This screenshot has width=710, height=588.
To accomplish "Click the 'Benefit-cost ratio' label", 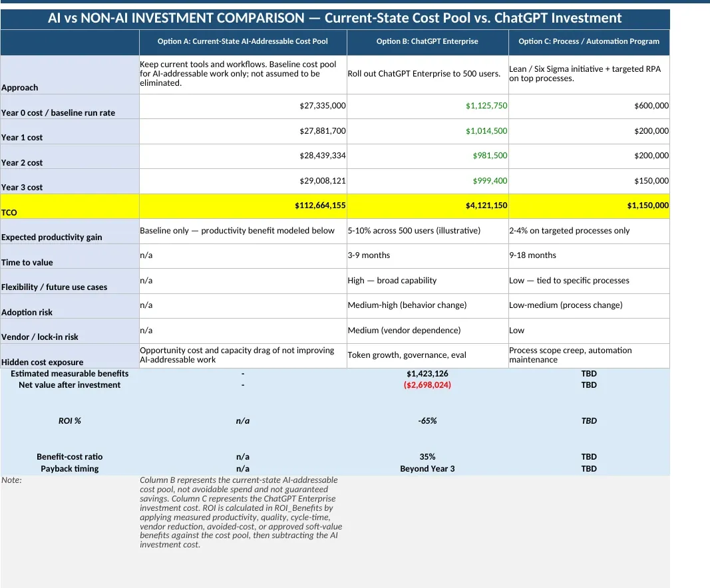I will (70, 457).
